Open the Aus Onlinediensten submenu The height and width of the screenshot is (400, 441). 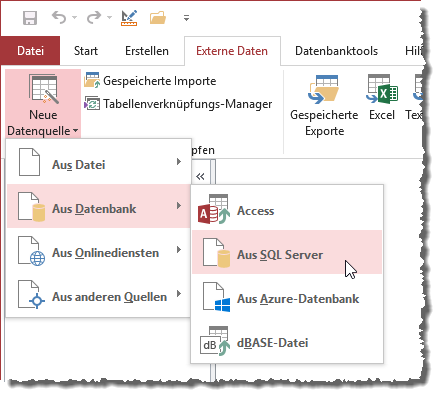[99, 250]
